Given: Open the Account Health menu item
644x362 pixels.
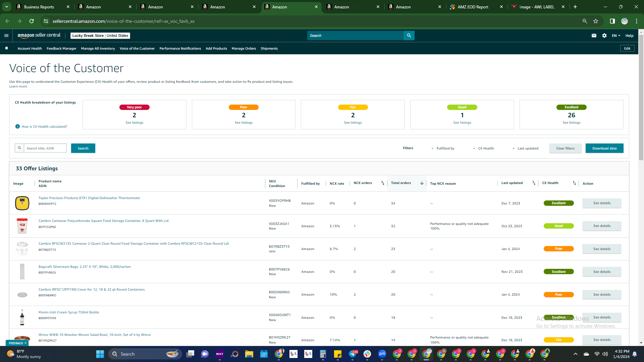Looking at the screenshot, I should (x=30, y=49).
